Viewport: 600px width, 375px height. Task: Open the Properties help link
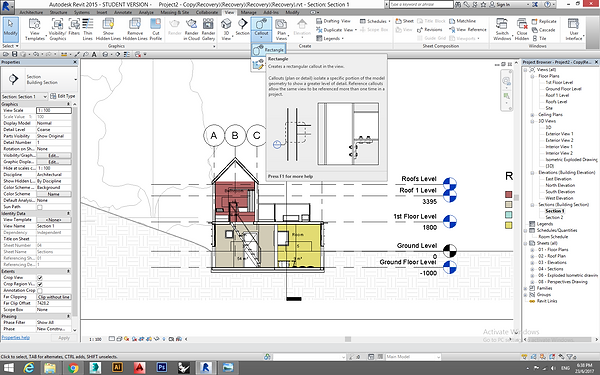(x=16, y=338)
